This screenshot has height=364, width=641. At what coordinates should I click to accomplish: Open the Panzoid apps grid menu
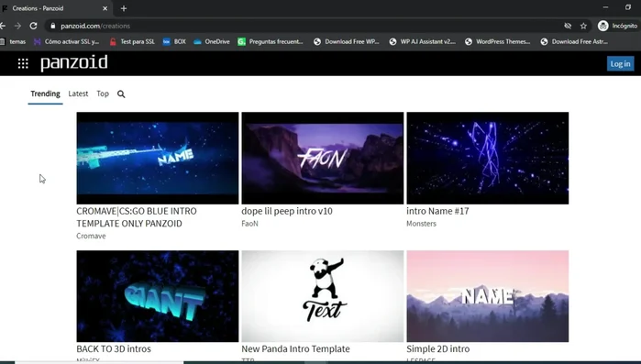point(23,63)
